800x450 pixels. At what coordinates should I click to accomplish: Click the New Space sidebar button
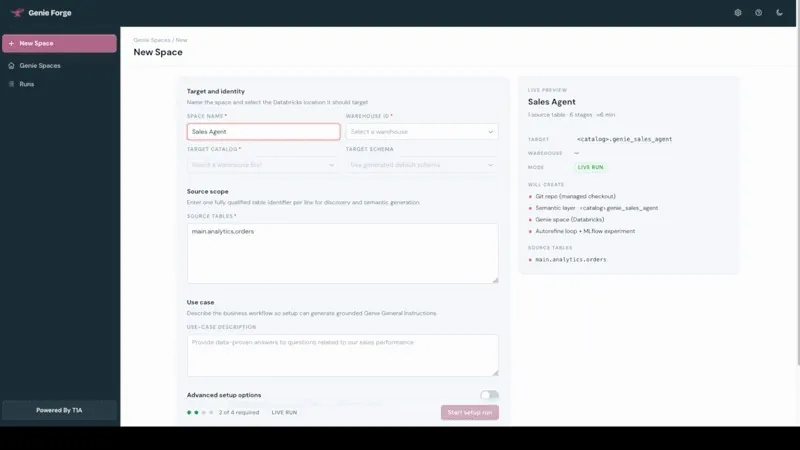[59, 43]
